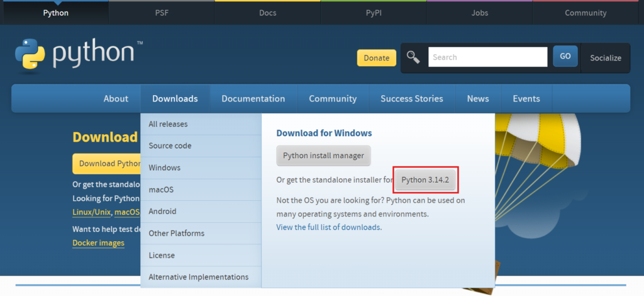
Task: Open the Jobs top tab
Action: click(479, 13)
